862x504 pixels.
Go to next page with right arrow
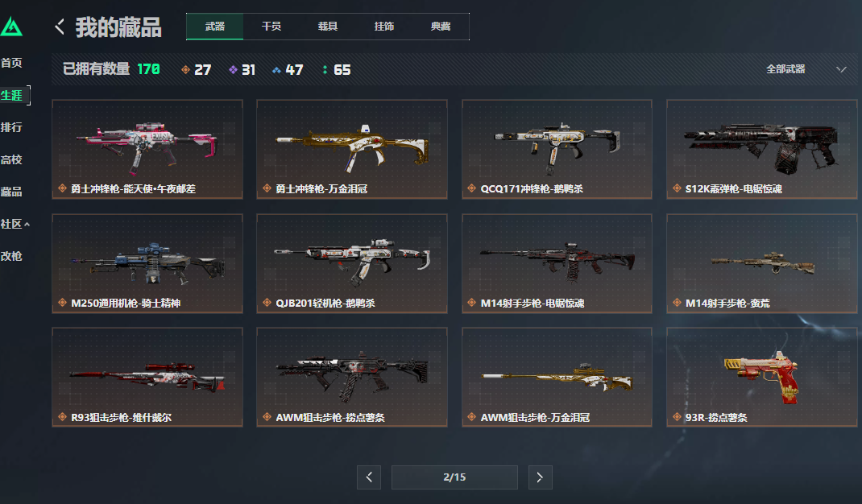point(540,477)
